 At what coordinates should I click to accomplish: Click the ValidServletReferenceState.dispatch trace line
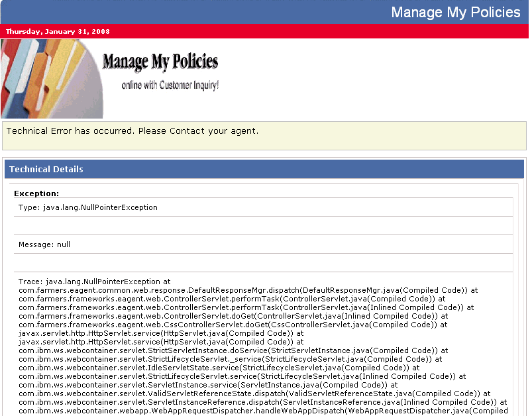(254, 393)
